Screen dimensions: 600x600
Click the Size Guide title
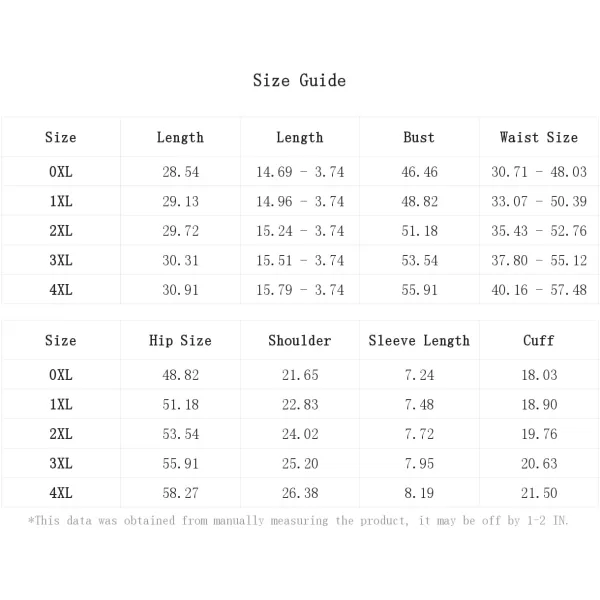pyautogui.click(x=299, y=80)
